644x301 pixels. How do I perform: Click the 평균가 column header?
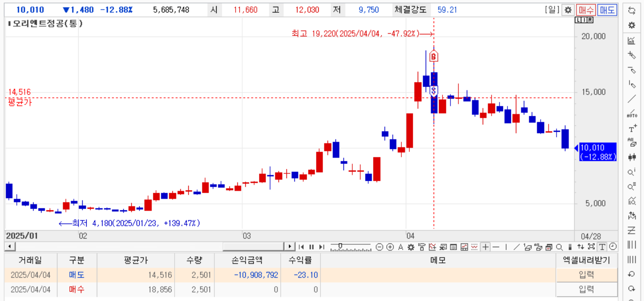[x=136, y=260]
